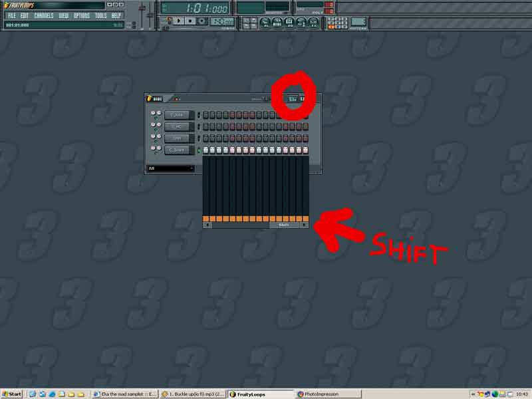Turn the third channel's pan knob
The width and height of the screenshot is (532, 399).
[x=153, y=136]
